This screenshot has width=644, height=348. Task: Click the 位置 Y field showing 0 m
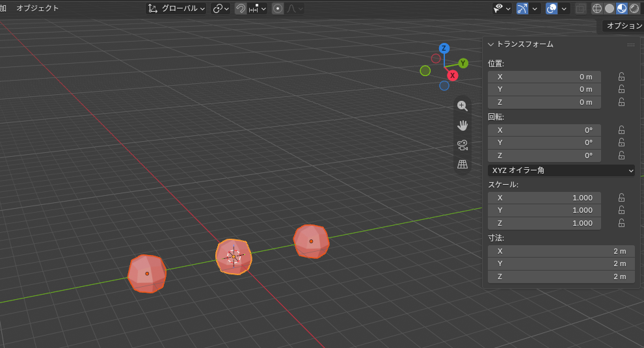pyautogui.click(x=544, y=89)
